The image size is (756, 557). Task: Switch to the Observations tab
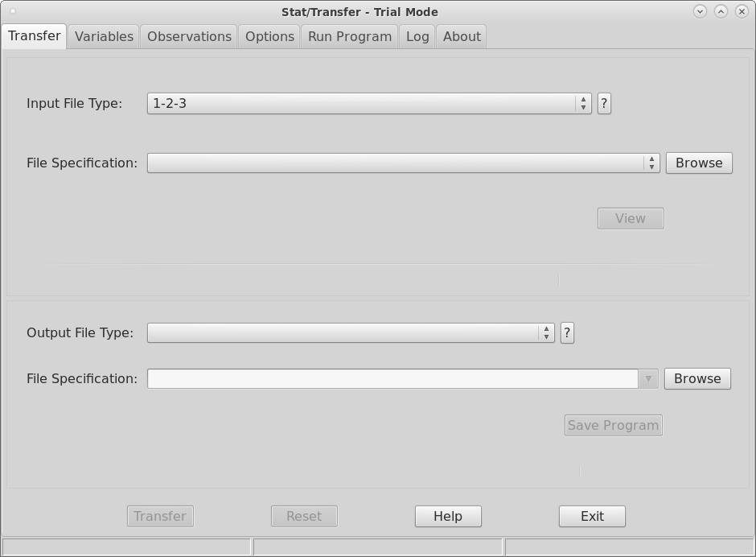pyautogui.click(x=189, y=36)
